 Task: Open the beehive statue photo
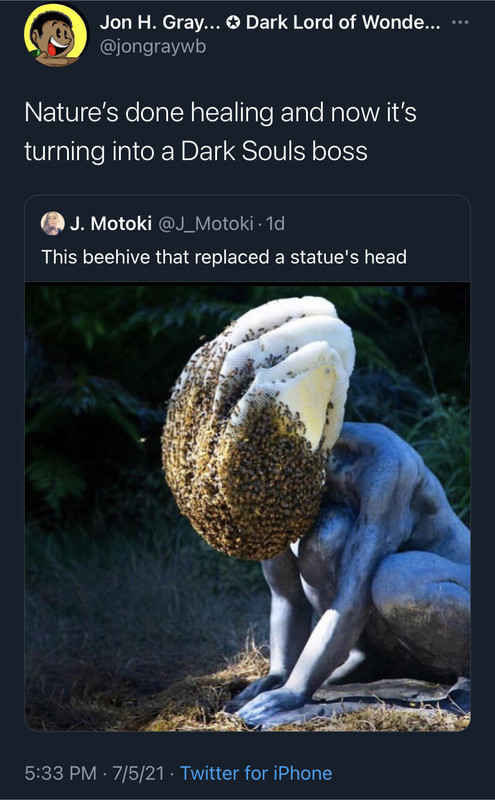point(248,507)
